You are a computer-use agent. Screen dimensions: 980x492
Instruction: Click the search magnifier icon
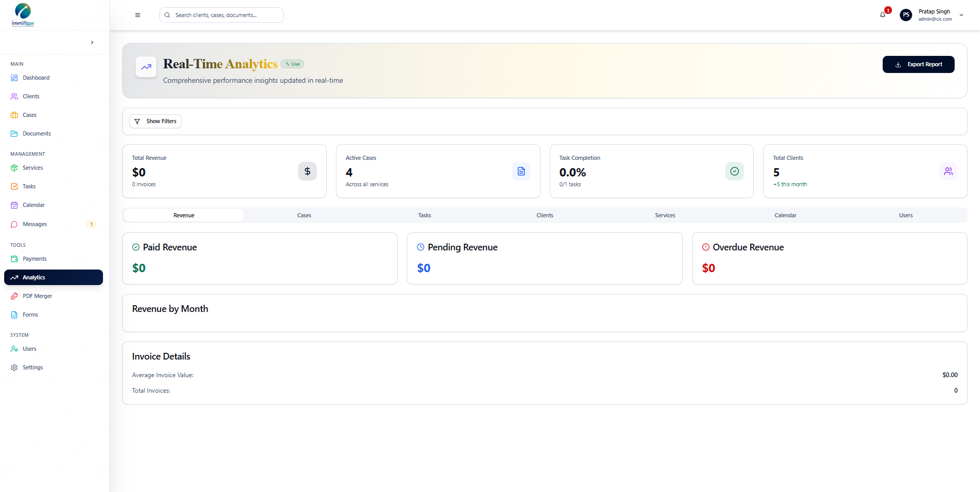[167, 15]
